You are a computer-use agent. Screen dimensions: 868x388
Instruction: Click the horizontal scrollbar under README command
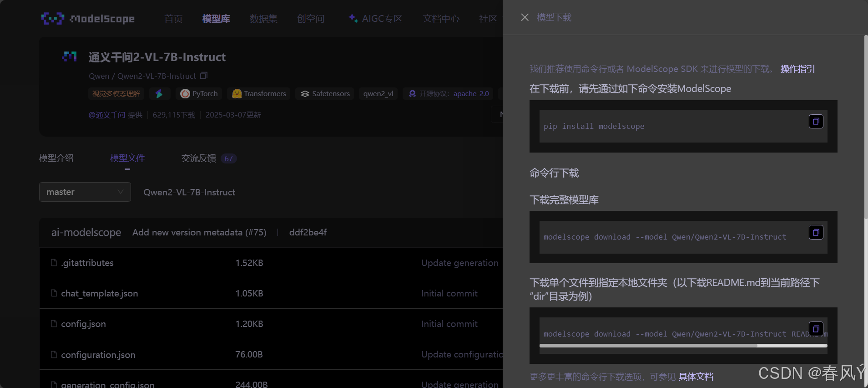click(648, 346)
